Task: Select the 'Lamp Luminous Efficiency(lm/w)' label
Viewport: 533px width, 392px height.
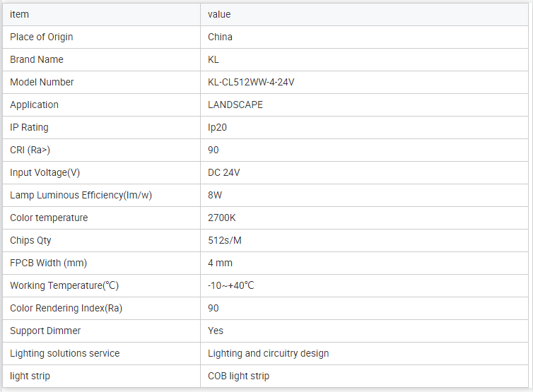Action: point(81,195)
